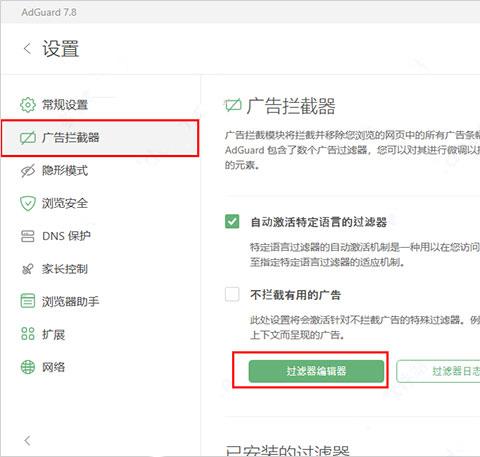Click the gear icon for 常规设置
The width and height of the screenshot is (480, 457).
(x=28, y=105)
